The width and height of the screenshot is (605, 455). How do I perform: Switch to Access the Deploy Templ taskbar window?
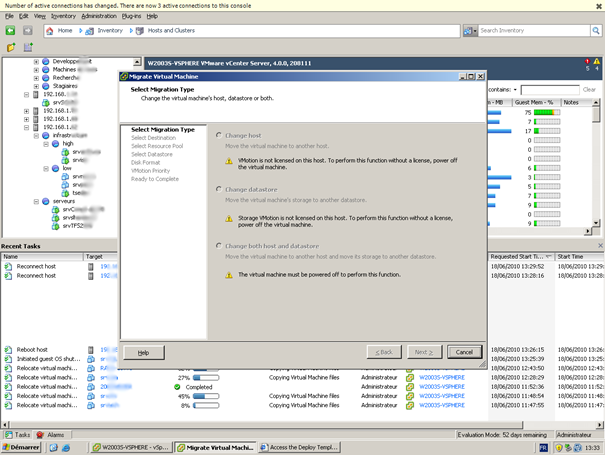pos(300,448)
